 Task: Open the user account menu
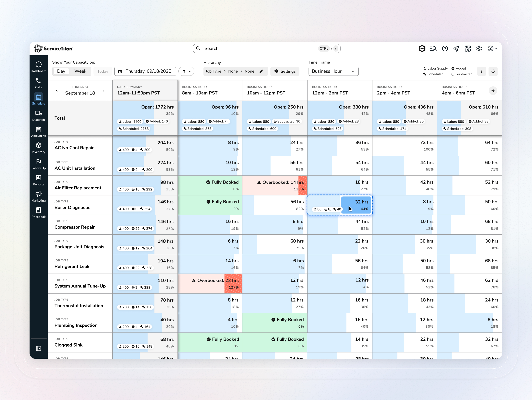[x=492, y=49]
